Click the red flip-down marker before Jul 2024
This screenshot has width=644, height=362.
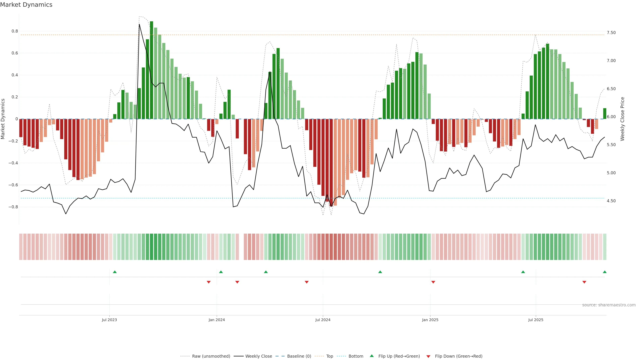tap(307, 282)
